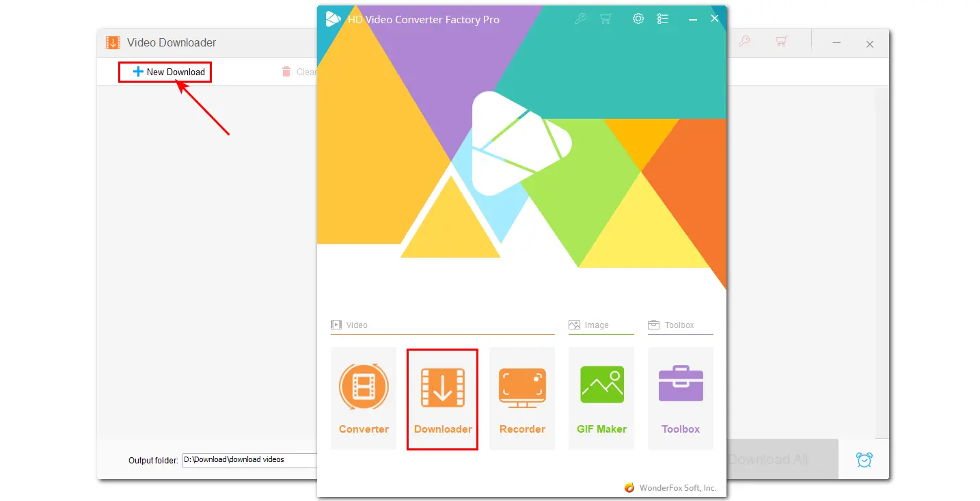This screenshot has width=980, height=501.
Task: Open settings gear in HD Video Converter
Action: click(638, 19)
